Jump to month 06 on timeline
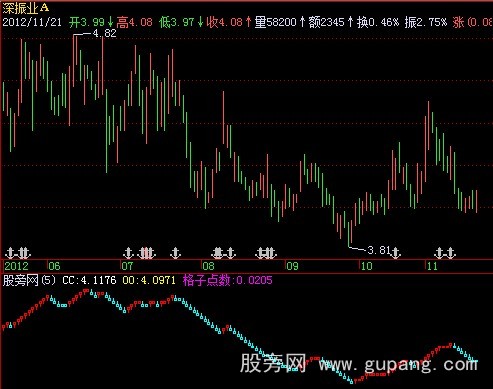The height and width of the screenshot is (389, 493). 54,266
